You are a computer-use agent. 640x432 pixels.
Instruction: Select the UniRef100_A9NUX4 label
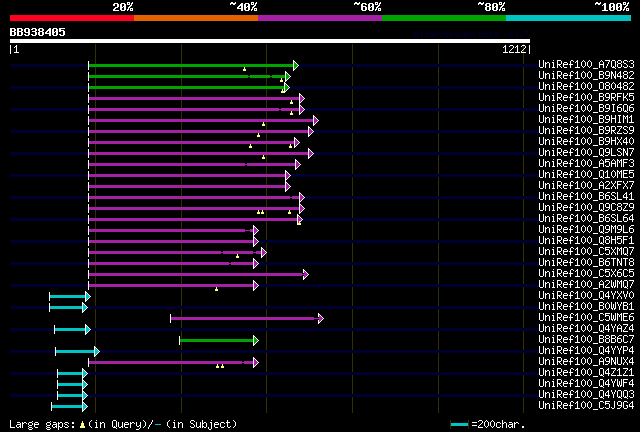point(586,362)
